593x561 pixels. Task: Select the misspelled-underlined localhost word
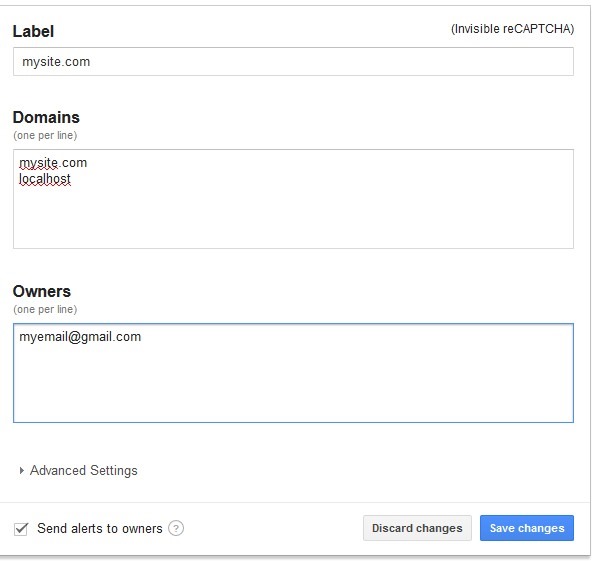(45, 179)
